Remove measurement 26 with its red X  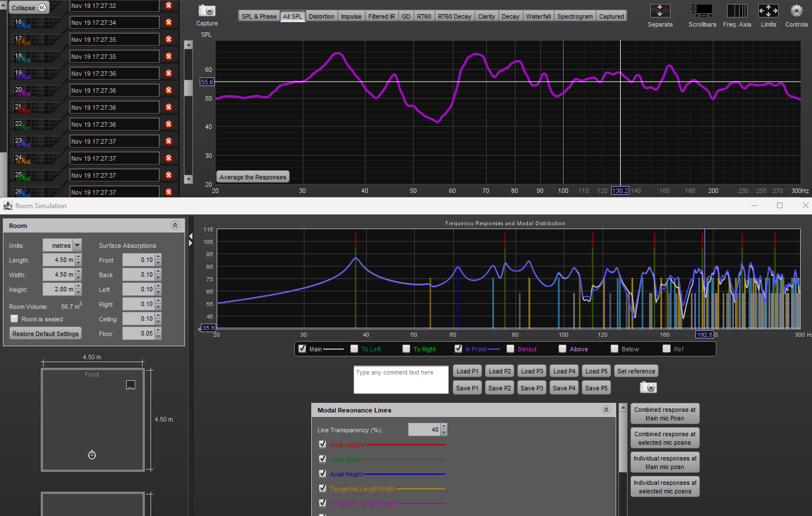point(169,192)
